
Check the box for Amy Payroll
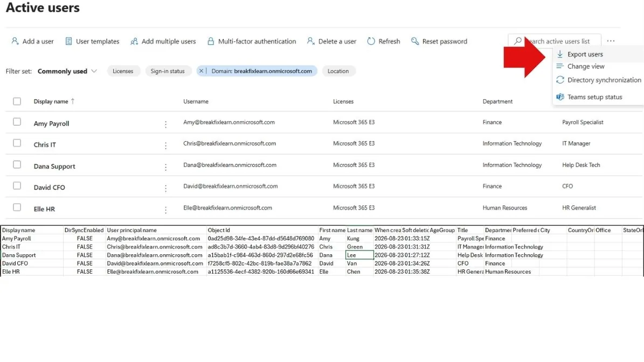(x=17, y=122)
